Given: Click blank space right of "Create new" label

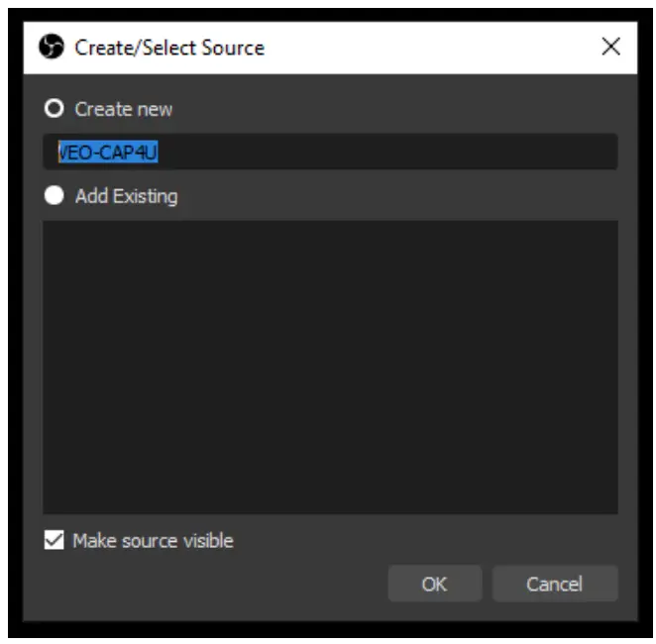Looking at the screenshot, I should (396, 109).
